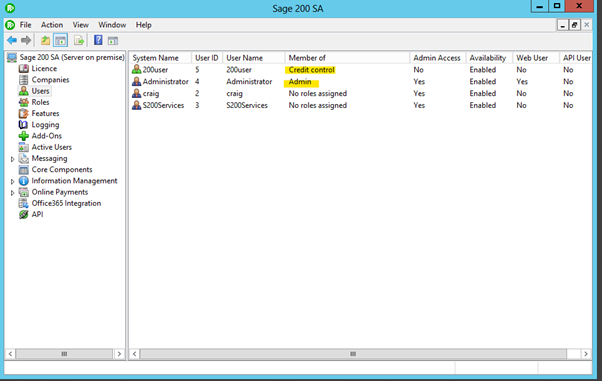
Task: Open the Window menu
Action: tap(112, 25)
